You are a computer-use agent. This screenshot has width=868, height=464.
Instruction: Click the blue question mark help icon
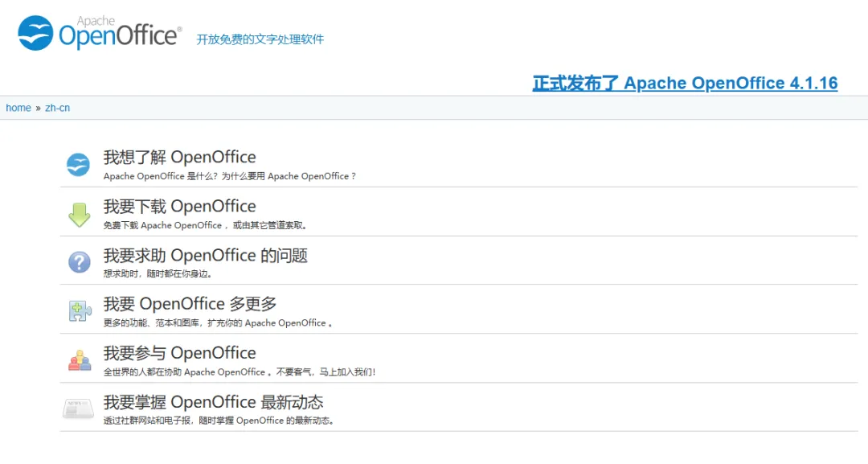79,262
